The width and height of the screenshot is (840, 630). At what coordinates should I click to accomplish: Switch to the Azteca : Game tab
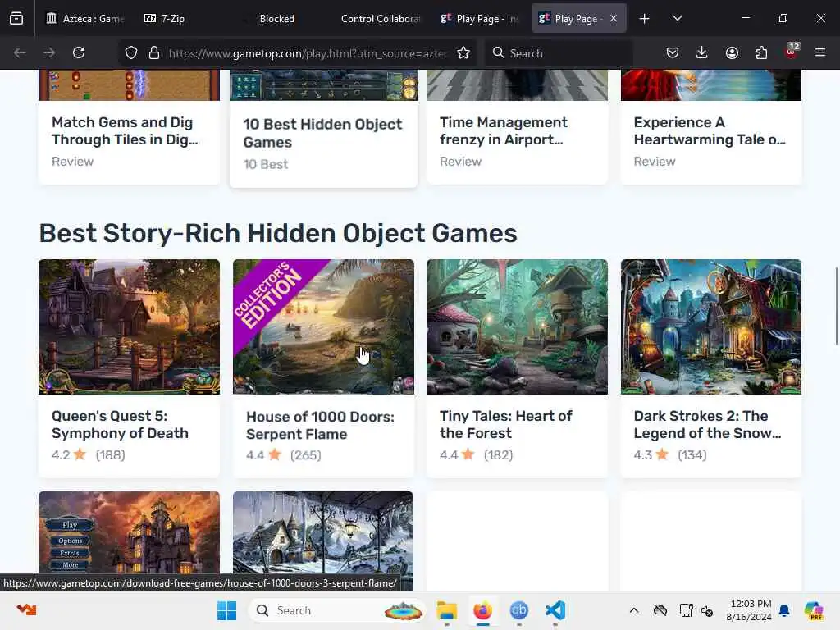(x=85, y=19)
